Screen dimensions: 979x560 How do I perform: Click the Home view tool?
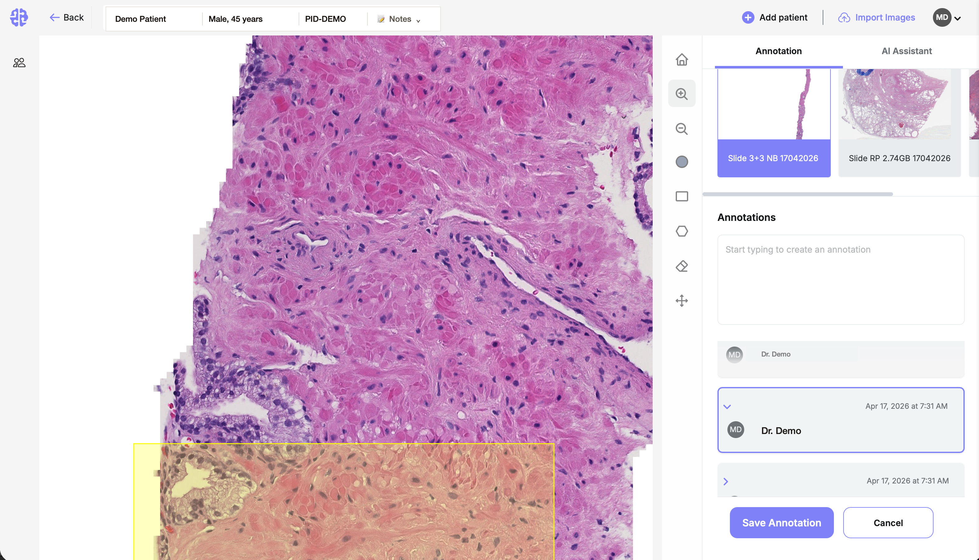pyautogui.click(x=682, y=60)
